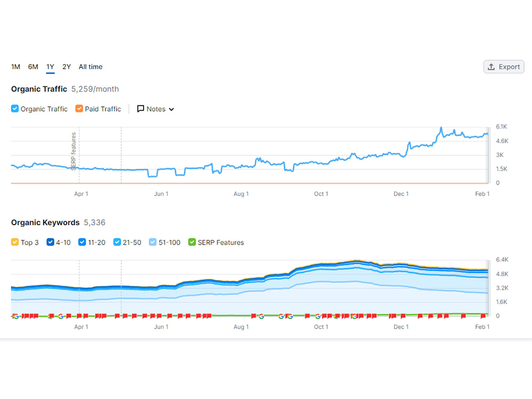The width and height of the screenshot is (532, 399).
Task: Toggle the 51-100 keywords checkbox
Action: click(153, 242)
